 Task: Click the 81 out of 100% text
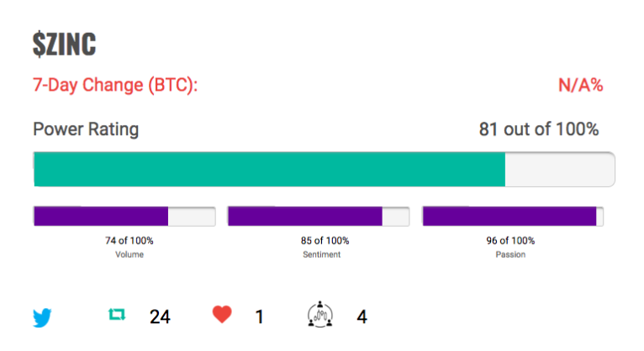tap(539, 129)
